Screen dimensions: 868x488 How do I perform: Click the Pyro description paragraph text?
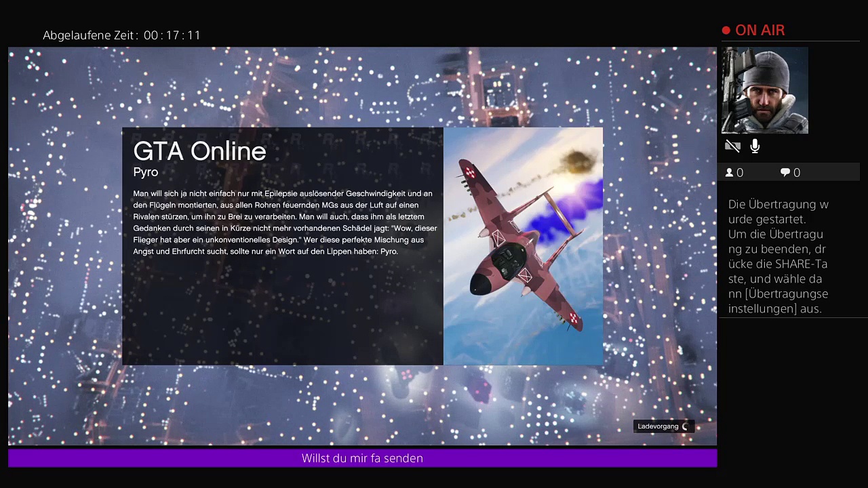[285, 222]
